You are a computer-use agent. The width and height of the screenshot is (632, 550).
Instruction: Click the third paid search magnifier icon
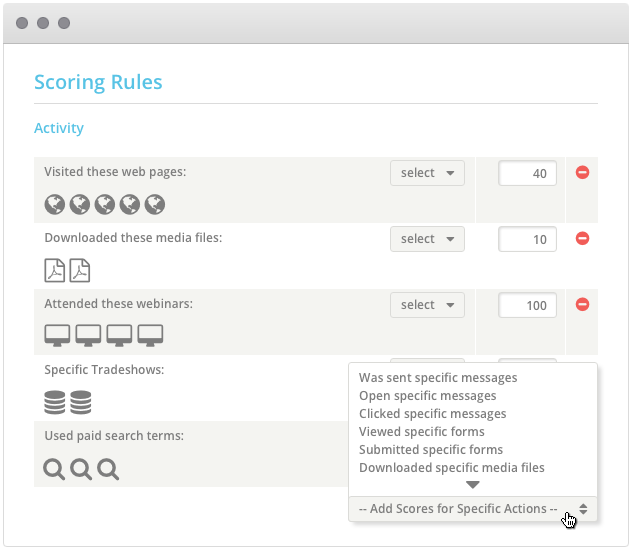(108, 469)
